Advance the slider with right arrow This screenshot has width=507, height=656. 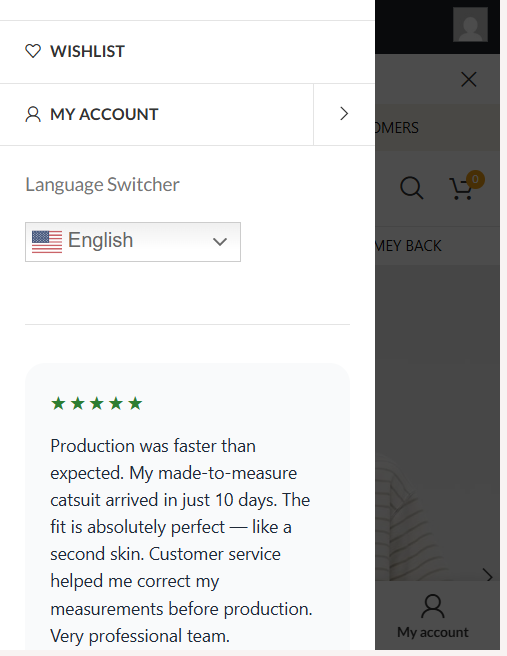(x=488, y=575)
